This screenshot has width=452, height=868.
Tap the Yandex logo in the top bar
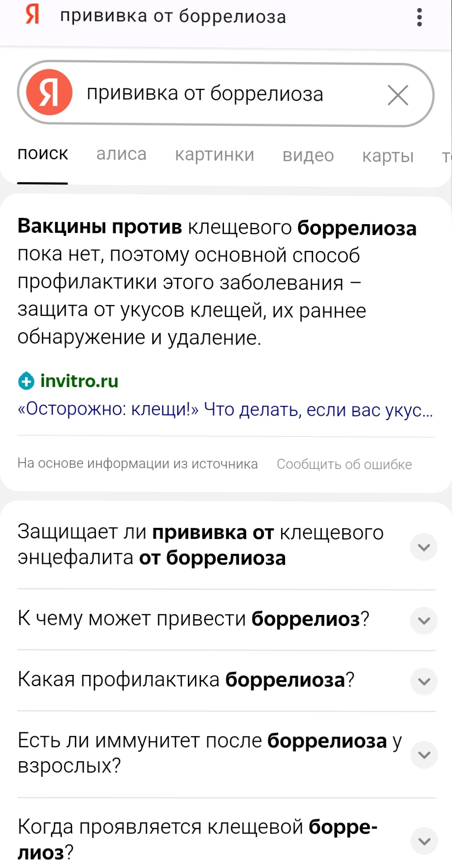point(32,15)
